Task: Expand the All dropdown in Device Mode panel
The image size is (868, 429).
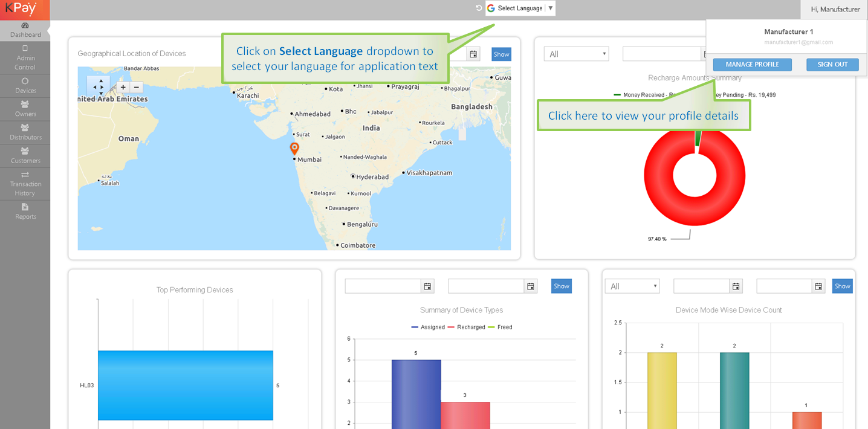Action: point(632,286)
